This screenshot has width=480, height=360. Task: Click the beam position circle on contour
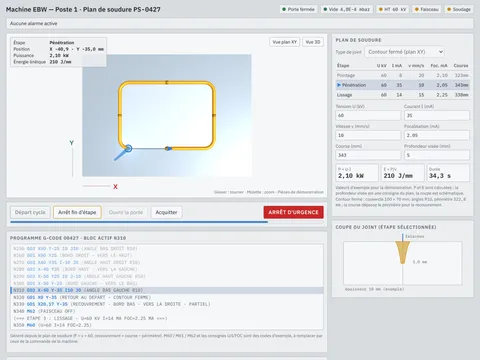(x=128, y=148)
